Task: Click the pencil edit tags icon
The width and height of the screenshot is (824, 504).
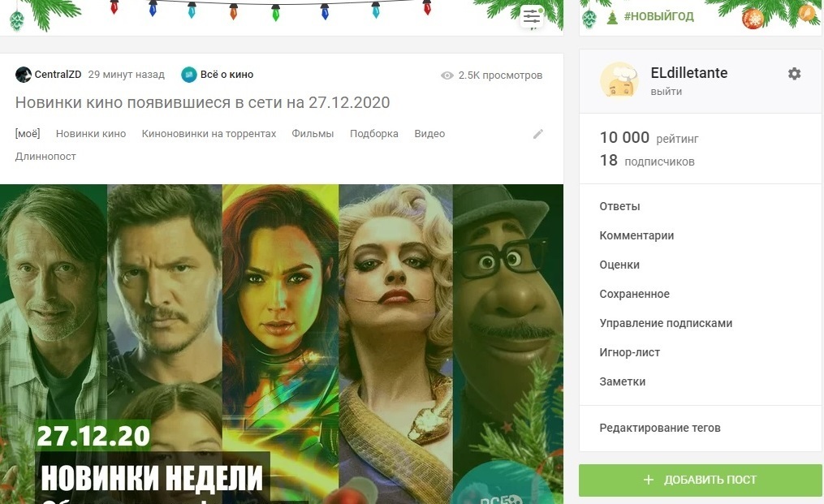Action: click(537, 134)
